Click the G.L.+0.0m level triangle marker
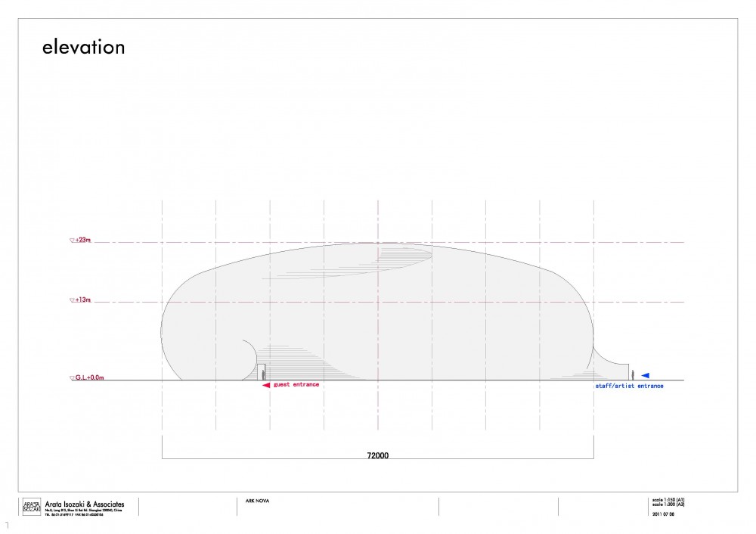 [x=73, y=378]
